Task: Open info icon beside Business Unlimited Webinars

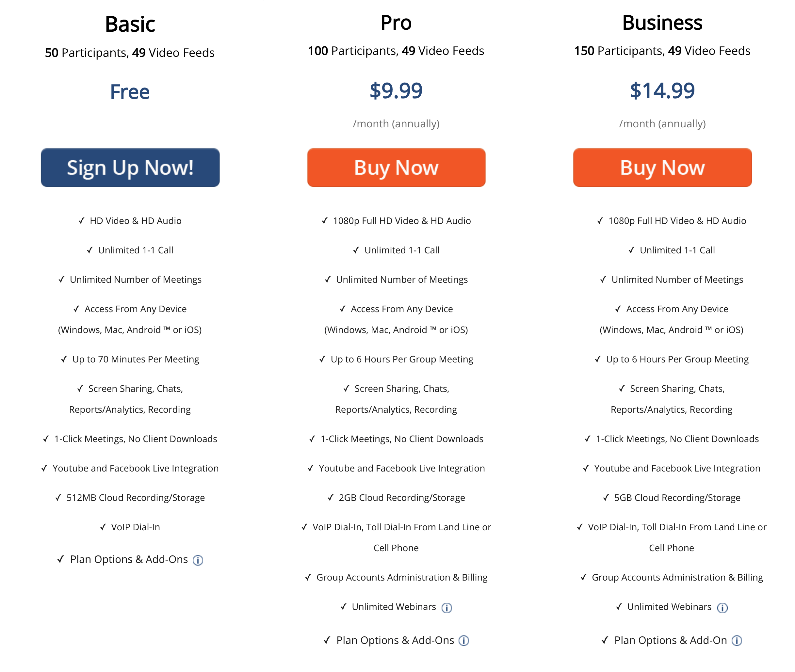Action: coord(722,608)
